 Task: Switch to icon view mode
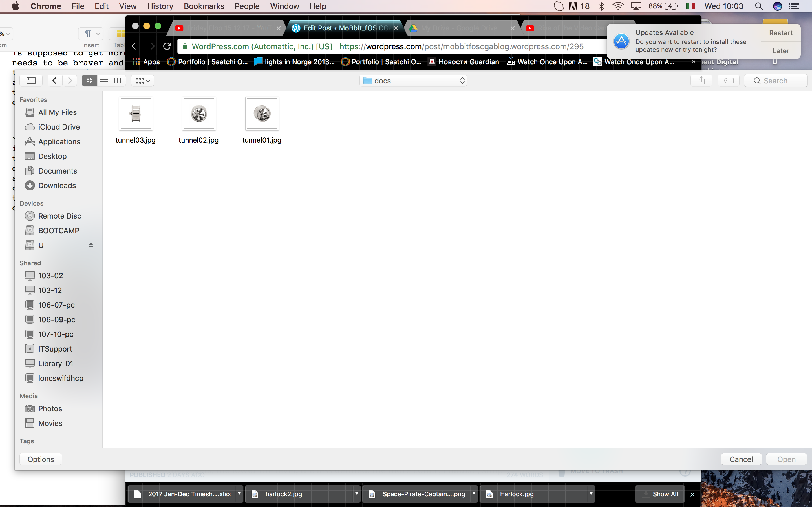90,81
